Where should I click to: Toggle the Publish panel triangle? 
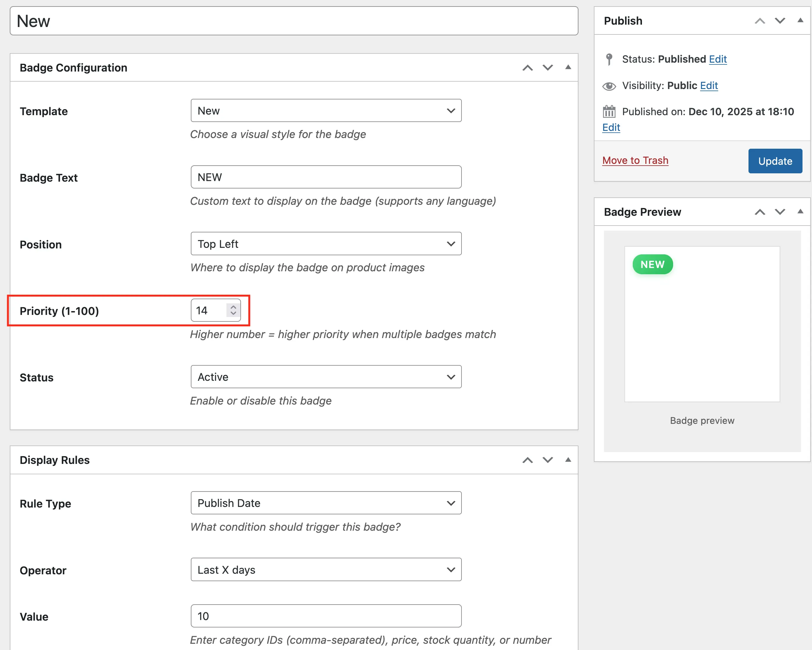click(x=800, y=20)
